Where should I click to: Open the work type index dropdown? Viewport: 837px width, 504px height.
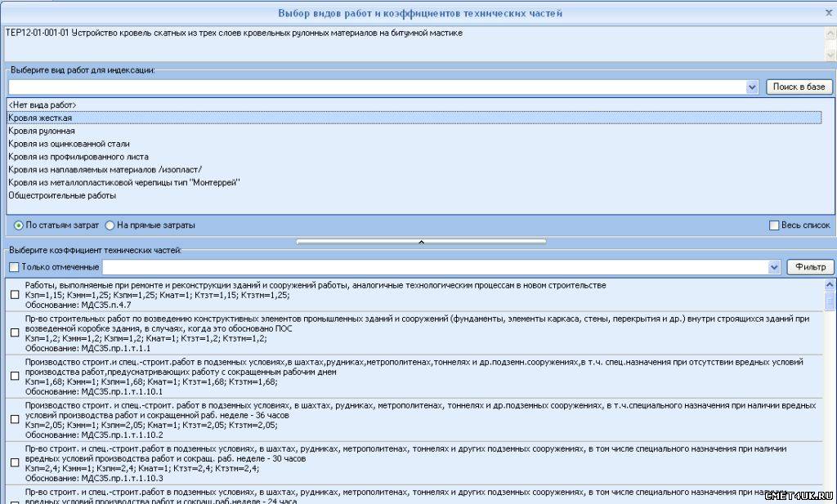(752, 87)
